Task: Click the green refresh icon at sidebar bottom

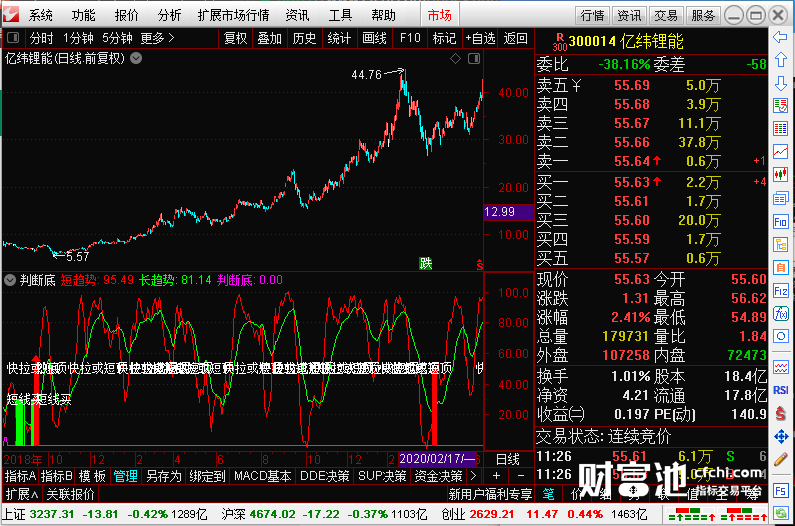Action: (x=780, y=513)
